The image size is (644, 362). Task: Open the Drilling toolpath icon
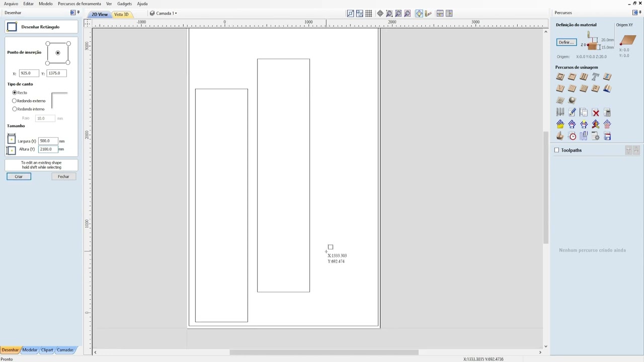pos(584,76)
